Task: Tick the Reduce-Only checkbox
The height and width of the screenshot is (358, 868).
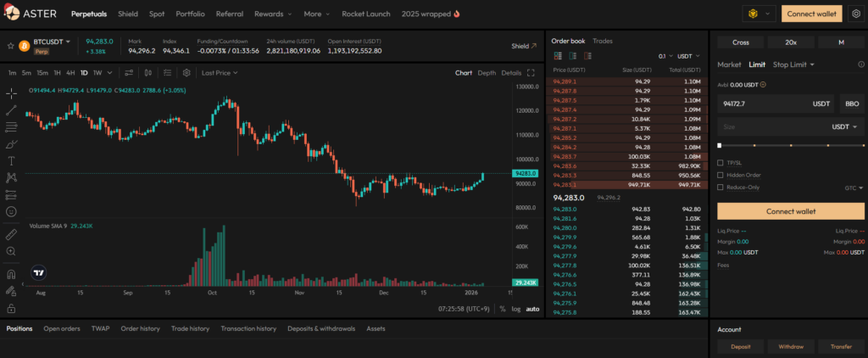Action: [x=721, y=187]
